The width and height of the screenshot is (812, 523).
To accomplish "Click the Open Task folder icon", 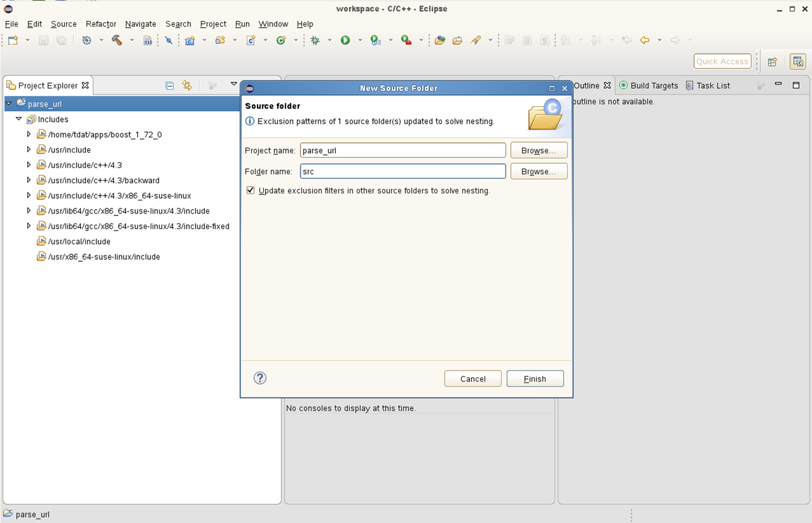I will click(458, 40).
